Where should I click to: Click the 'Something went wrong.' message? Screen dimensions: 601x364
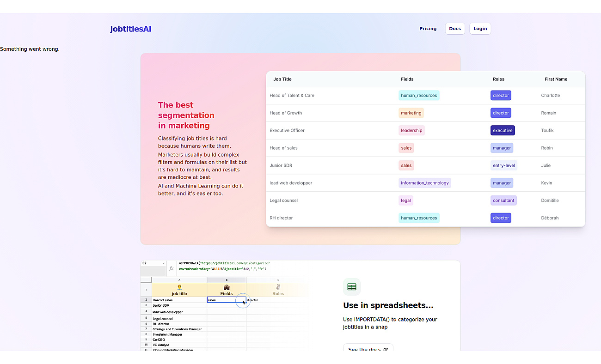point(30,49)
